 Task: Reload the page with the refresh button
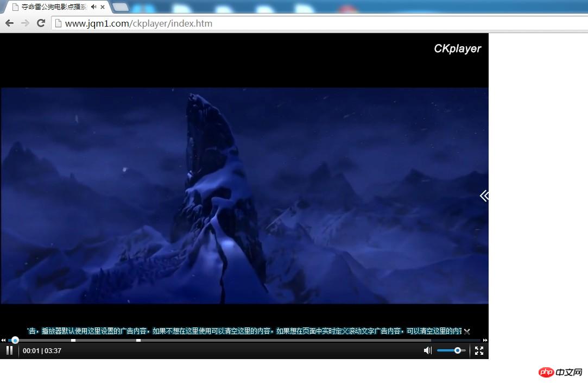[x=41, y=23]
